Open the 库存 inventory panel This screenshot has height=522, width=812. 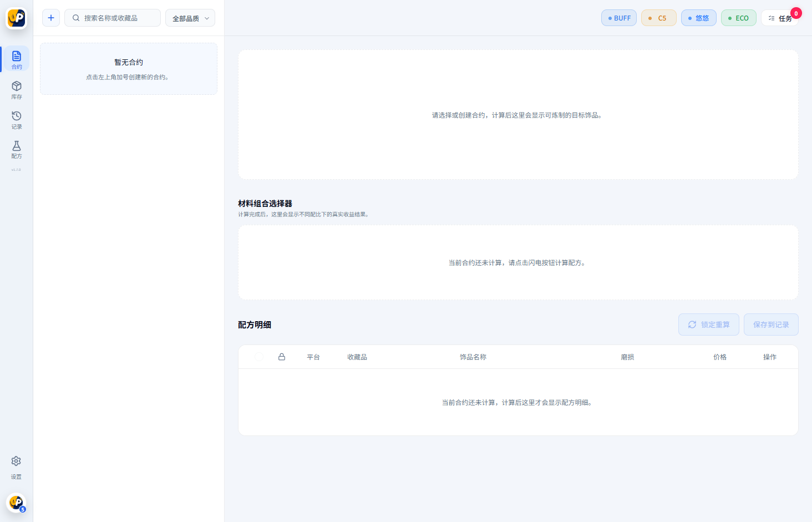(16, 89)
